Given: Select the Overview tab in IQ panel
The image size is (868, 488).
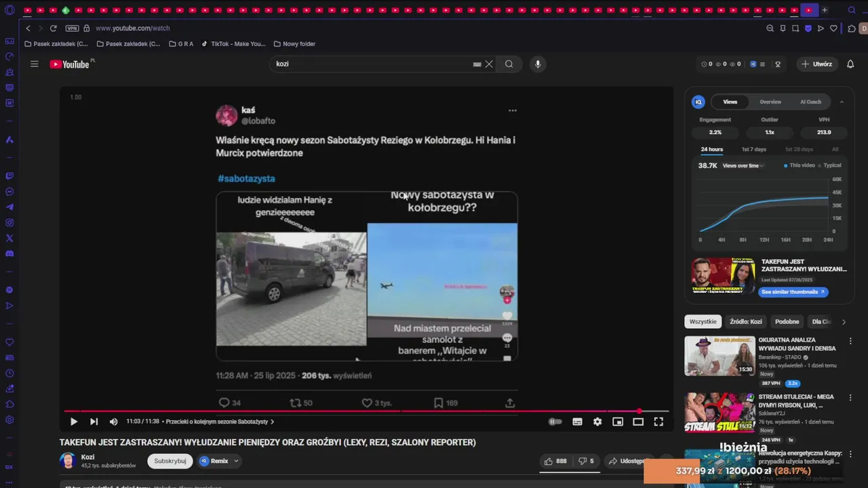Looking at the screenshot, I should point(770,102).
